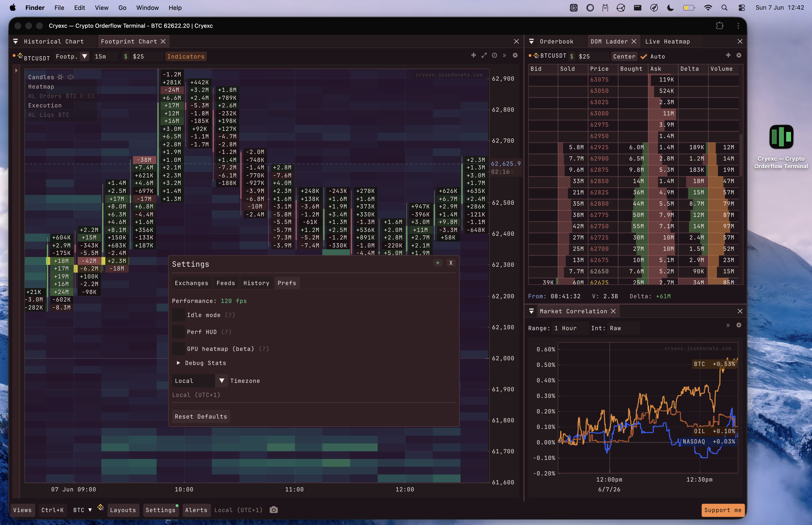Open the History tab in Settings
The width and height of the screenshot is (812, 525).
tap(256, 283)
